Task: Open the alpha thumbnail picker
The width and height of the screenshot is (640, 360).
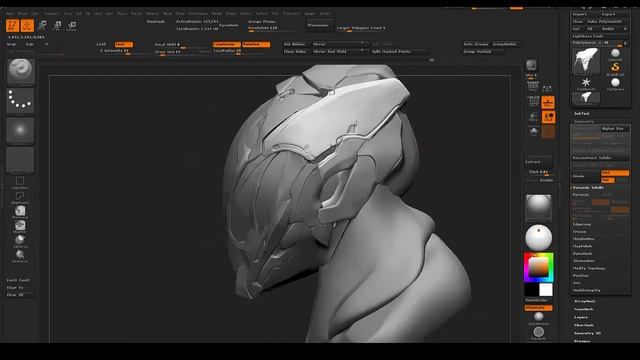Action: click(20, 130)
